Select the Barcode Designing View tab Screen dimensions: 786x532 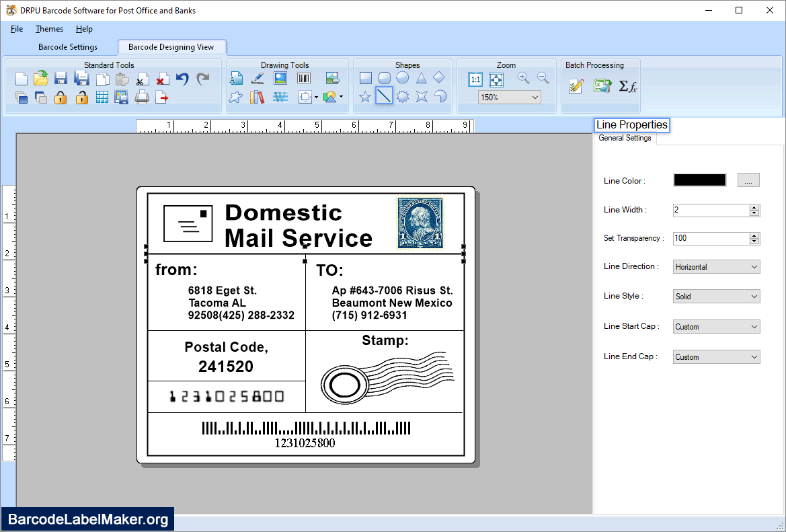171,47
